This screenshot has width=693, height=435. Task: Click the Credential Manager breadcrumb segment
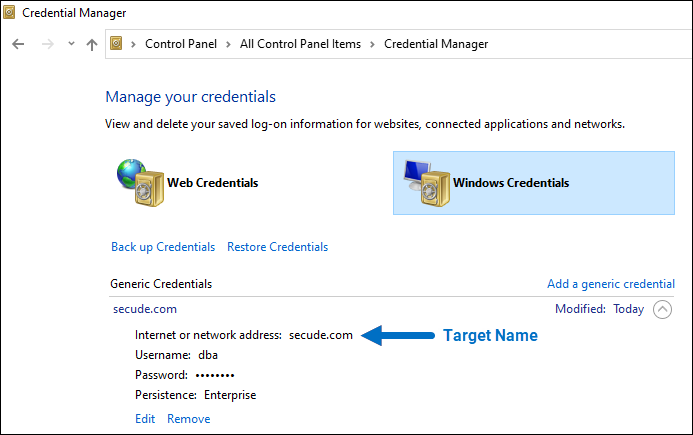[x=436, y=44]
